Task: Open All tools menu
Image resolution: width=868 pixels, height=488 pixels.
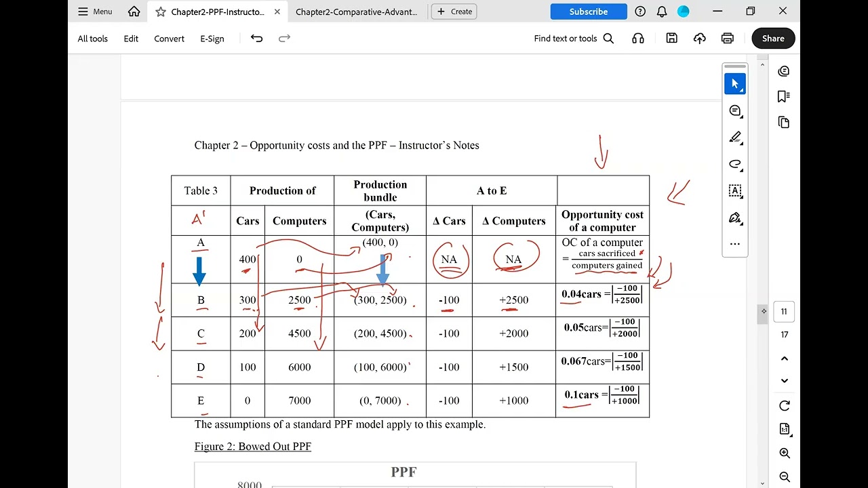Action: pyautogui.click(x=93, y=39)
